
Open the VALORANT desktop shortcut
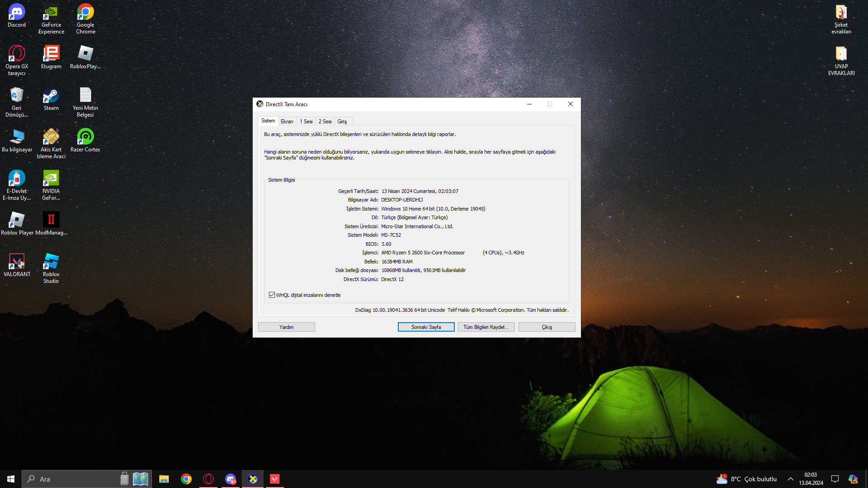[17, 262]
